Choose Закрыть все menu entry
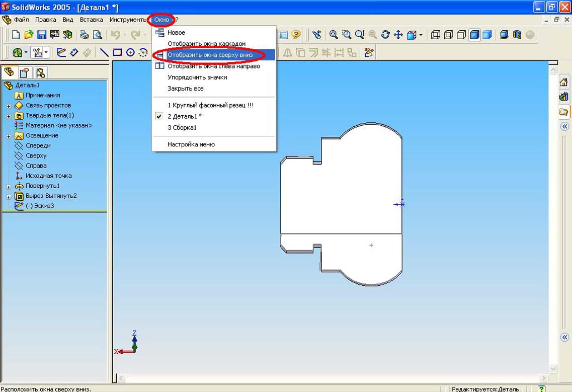The width and height of the screenshot is (572, 392). tap(214, 89)
